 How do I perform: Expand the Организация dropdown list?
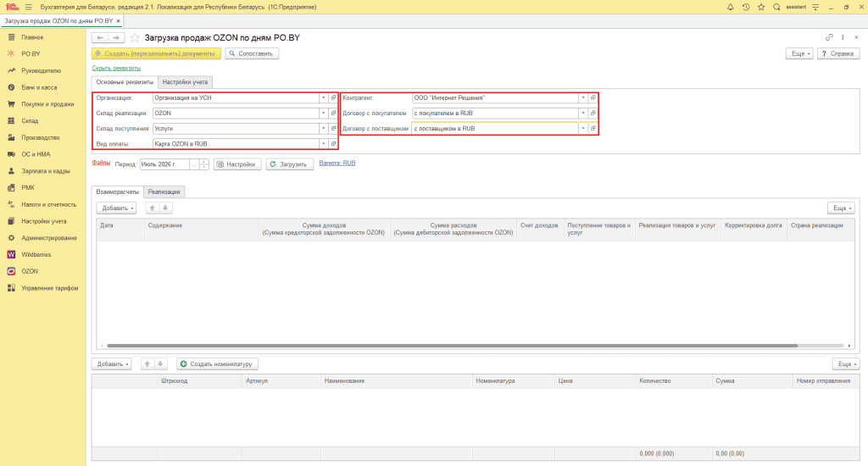click(x=324, y=98)
